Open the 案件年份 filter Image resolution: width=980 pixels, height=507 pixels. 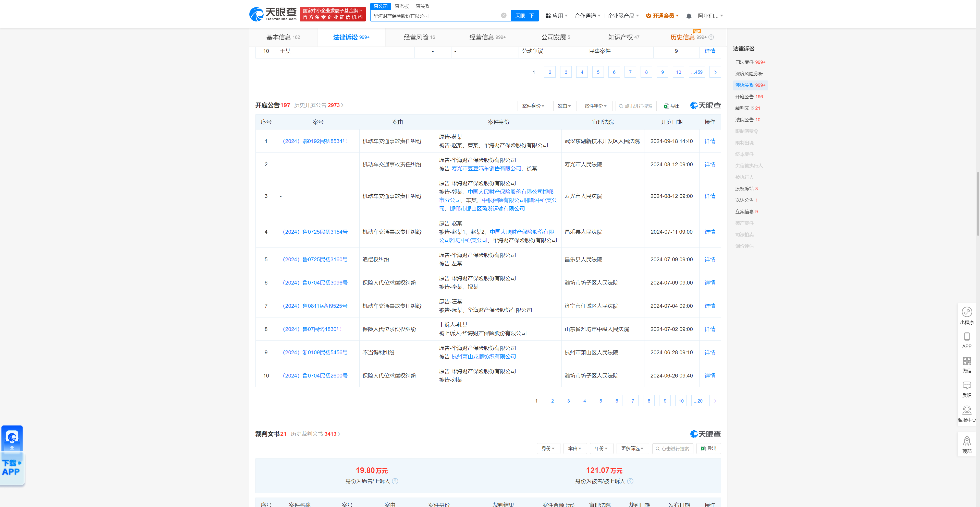(596, 106)
